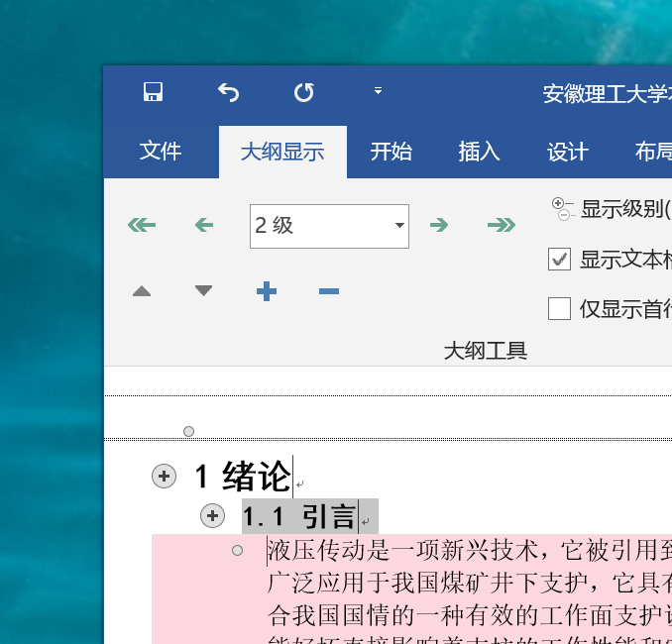Collapse the outline section with the blue minus
This screenshot has width=672, height=644.
(x=329, y=291)
